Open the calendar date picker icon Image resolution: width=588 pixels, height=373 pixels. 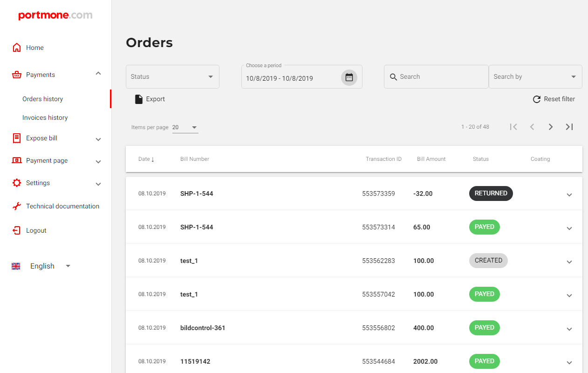349,77
